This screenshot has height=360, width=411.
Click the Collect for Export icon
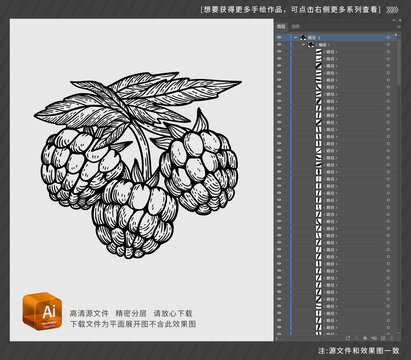348,338
